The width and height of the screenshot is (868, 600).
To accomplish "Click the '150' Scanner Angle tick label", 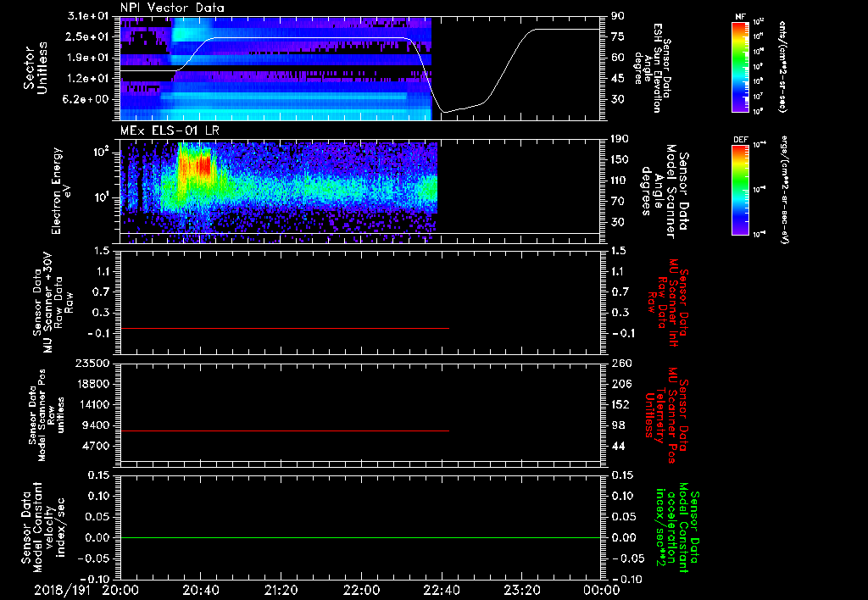I will (x=620, y=160).
